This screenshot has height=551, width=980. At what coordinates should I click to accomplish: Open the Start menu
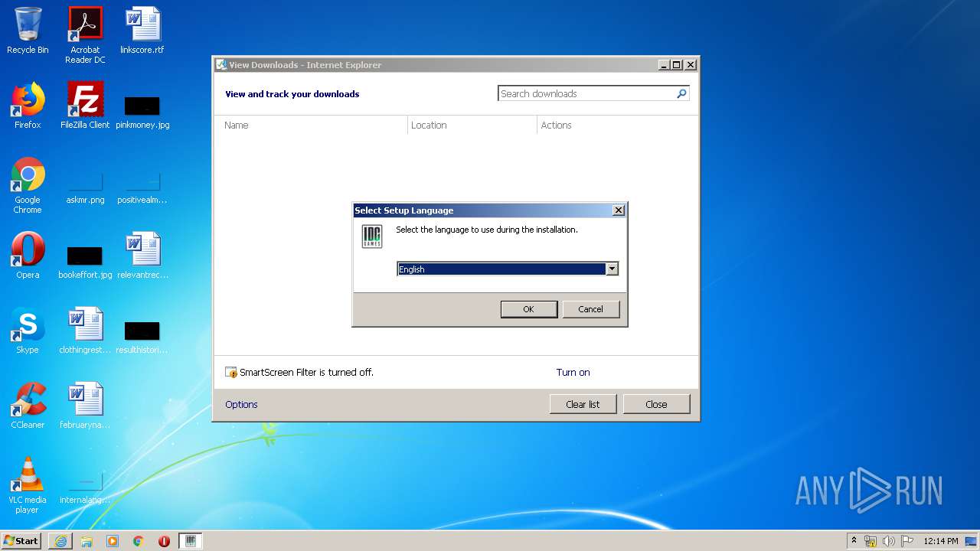[21, 541]
